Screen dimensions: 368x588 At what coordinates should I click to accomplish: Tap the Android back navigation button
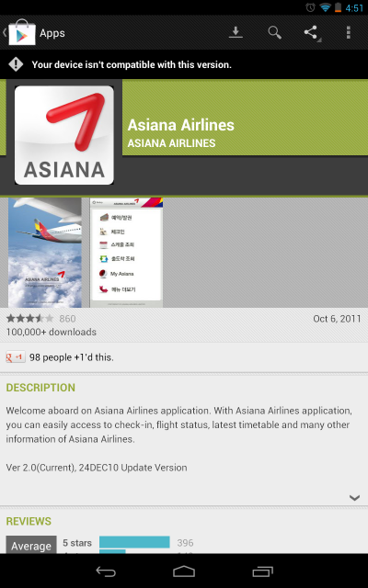pyautogui.click(x=106, y=571)
